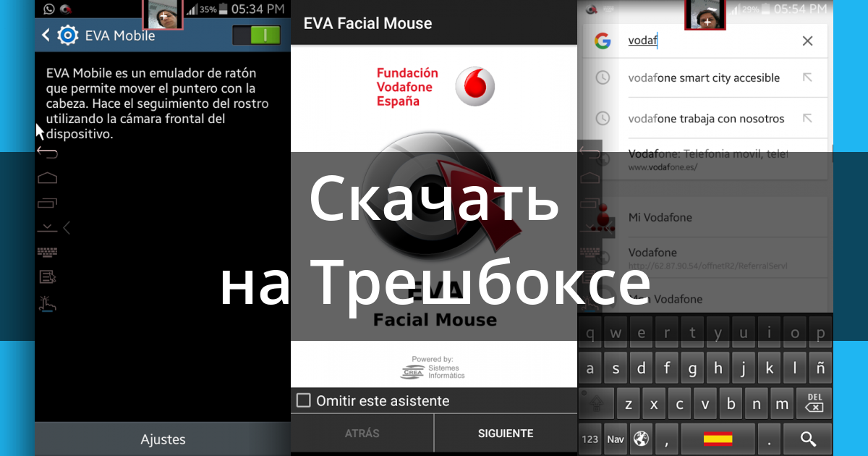Image resolution: width=868 pixels, height=456 pixels.
Task: Tap the globe language key
Action: [641, 439]
